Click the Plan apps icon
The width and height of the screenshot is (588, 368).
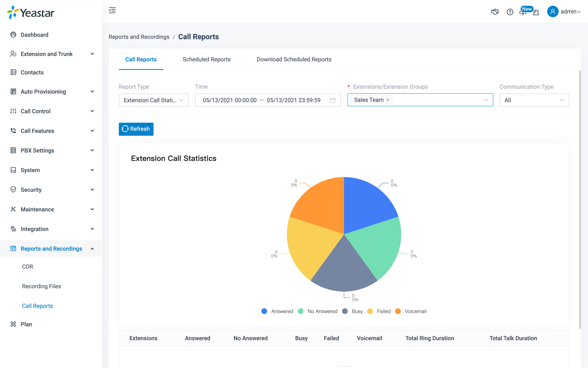[x=13, y=324]
